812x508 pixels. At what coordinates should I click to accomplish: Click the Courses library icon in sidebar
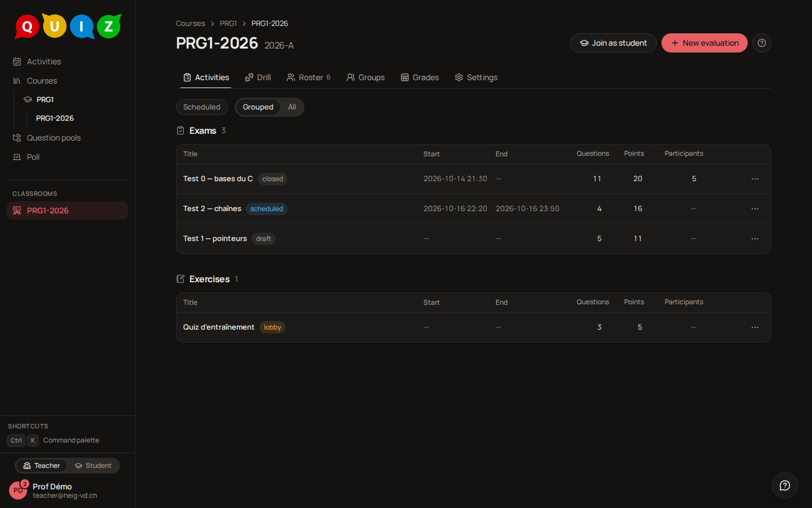coord(17,81)
